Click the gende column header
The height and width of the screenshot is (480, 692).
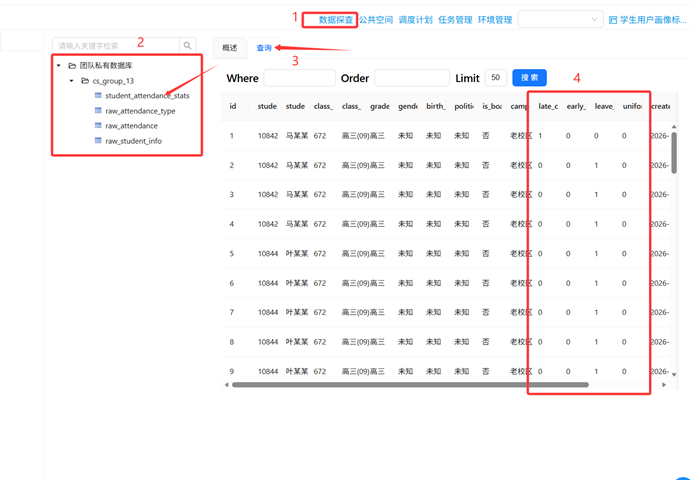[x=408, y=106]
